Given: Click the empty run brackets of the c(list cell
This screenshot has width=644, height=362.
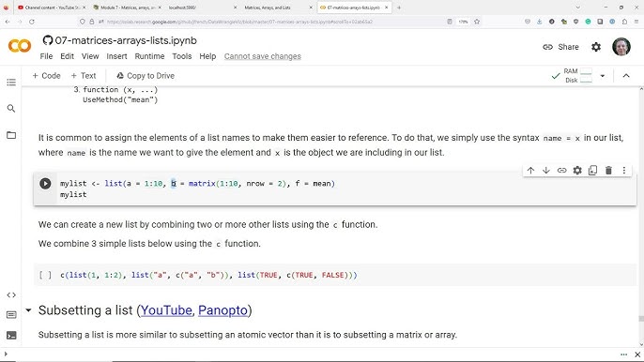Looking at the screenshot, I should 45,275.
